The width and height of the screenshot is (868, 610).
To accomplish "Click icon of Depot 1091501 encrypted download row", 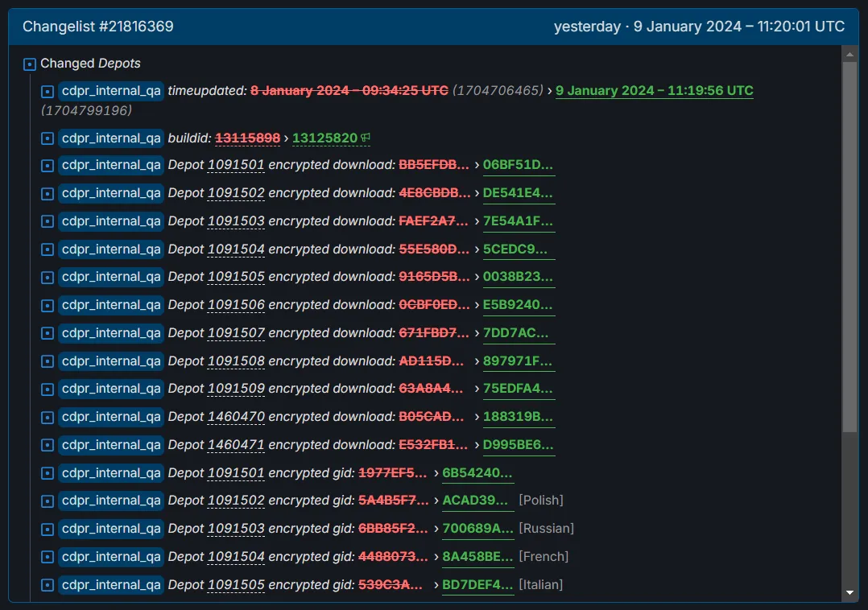I will [x=48, y=165].
